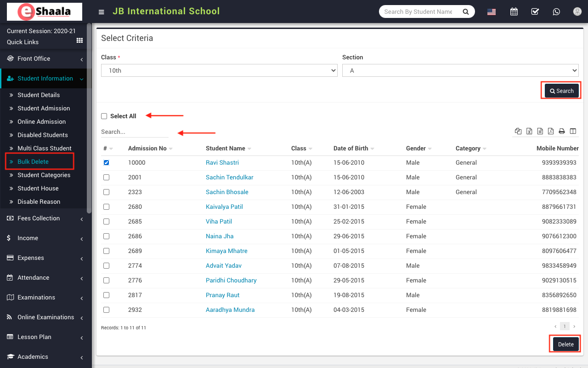Print the student list icon
This screenshot has height=368, width=588.
click(561, 131)
